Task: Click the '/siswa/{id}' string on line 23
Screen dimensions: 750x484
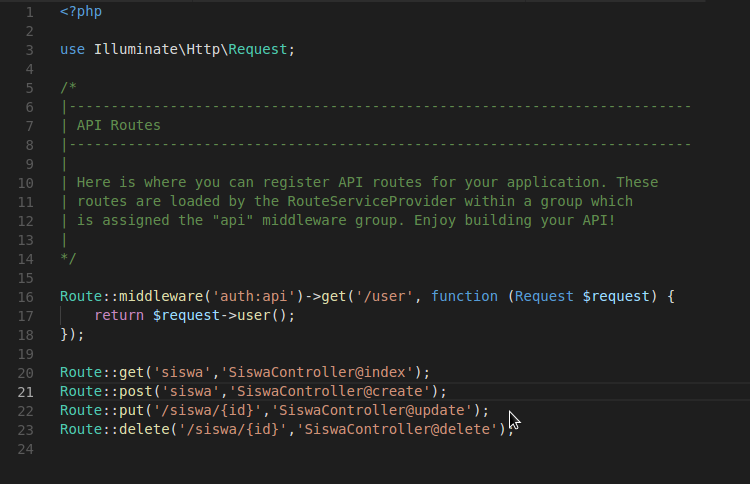Action: coord(232,429)
